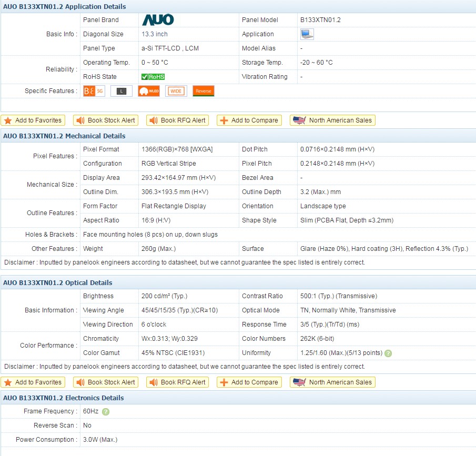This screenshot has height=456, width=476.
Task: Click the B8 SG feature icon
Action: click(94, 91)
